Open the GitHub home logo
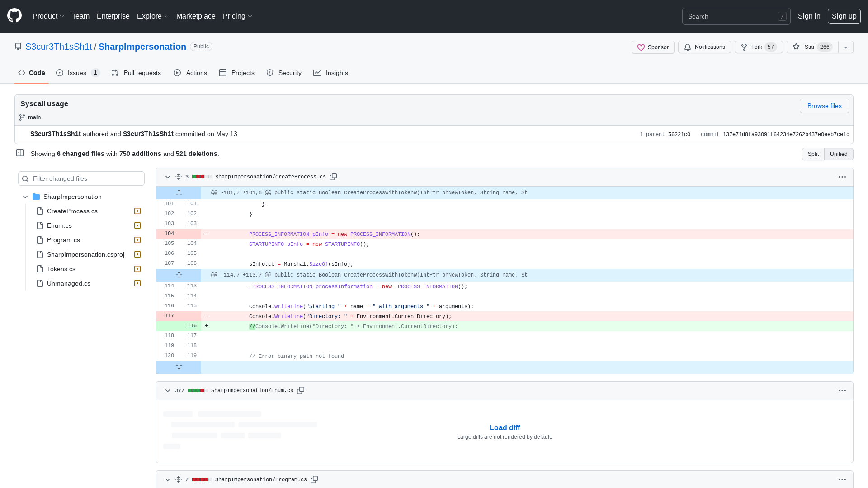Image resolution: width=868 pixels, height=488 pixels. pyautogui.click(x=14, y=16)
